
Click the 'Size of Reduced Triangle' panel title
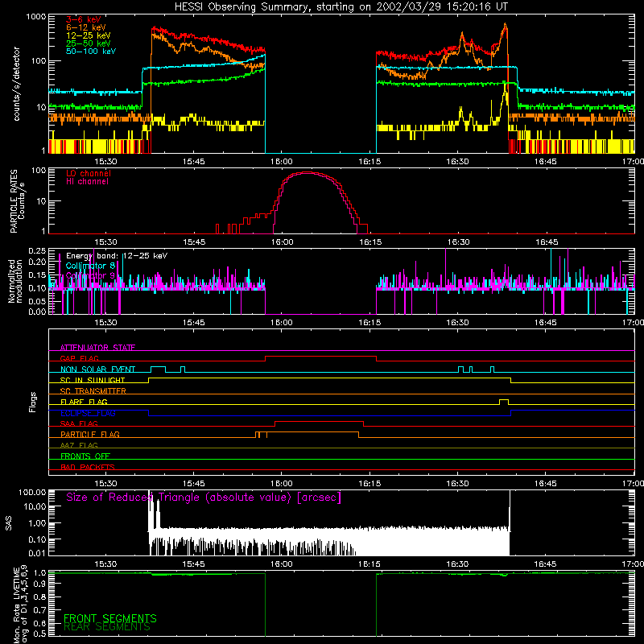coord(204,497)
